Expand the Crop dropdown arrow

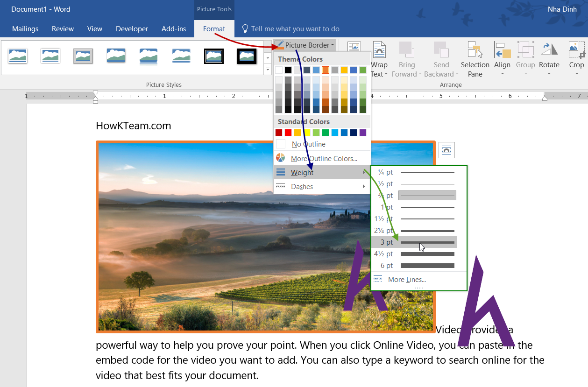click(577, 74)
